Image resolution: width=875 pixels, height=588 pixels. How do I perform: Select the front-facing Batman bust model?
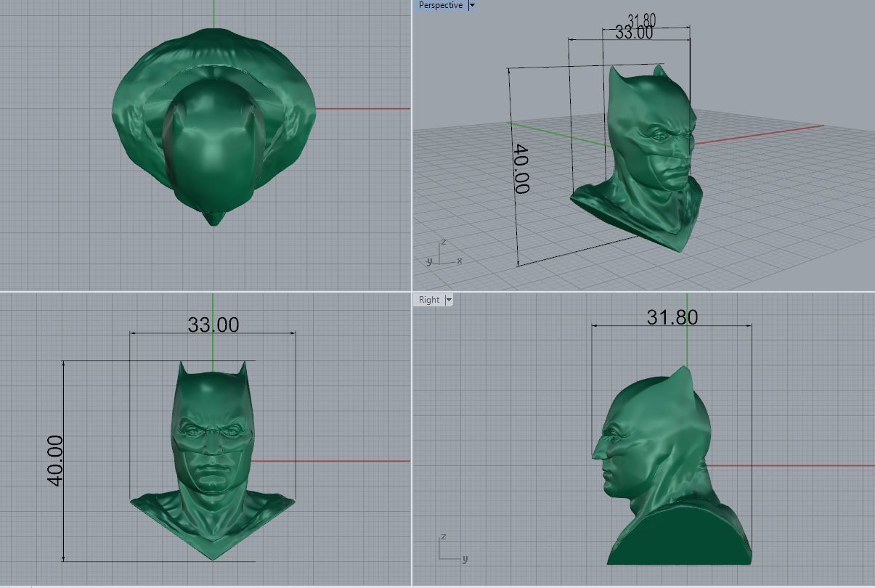tap(212, 461)
